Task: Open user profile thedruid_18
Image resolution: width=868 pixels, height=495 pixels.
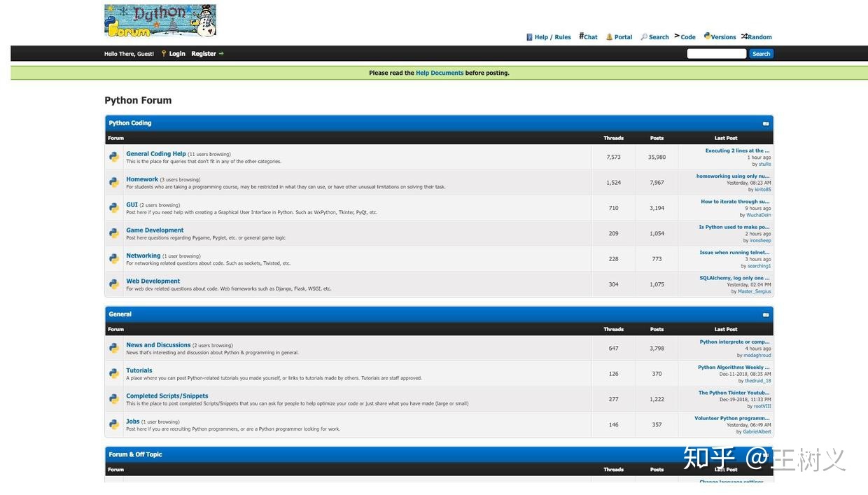Action: [x=758, y=381]
